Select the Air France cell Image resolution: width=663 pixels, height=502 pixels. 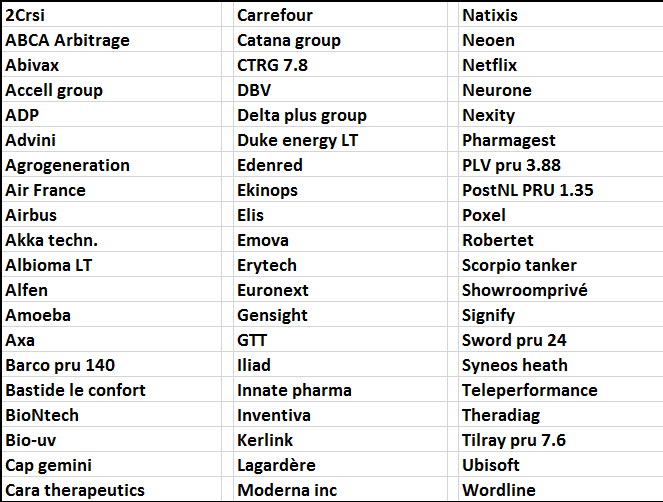pos(112,190)
